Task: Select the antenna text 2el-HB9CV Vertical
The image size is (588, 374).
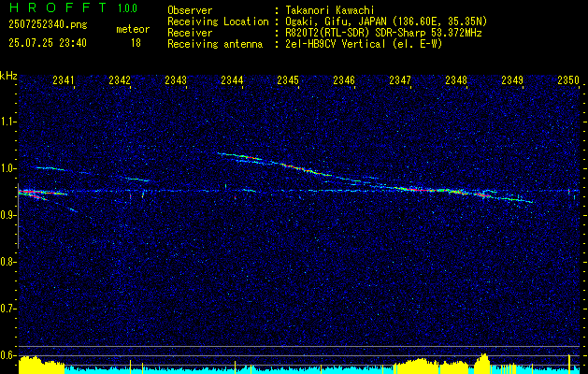Action: coord(336,44)
